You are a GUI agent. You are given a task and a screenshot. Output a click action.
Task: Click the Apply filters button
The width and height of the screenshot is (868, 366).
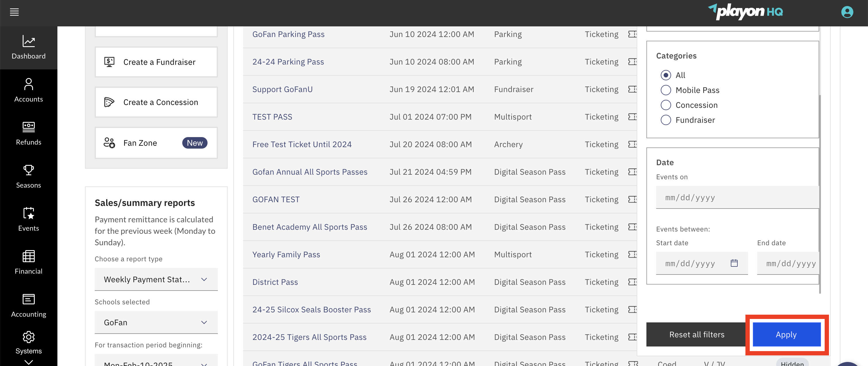click(x=786, y=335)
